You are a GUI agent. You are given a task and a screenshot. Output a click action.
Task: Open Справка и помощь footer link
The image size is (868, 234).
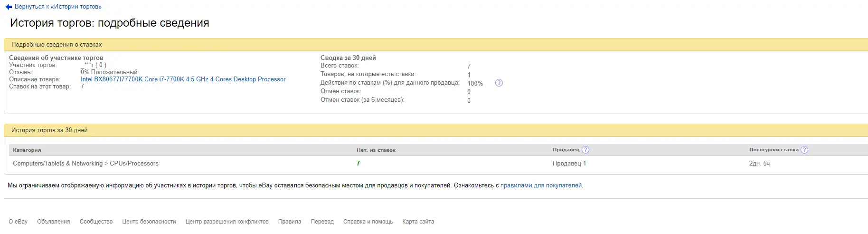click(x=368, y=222)
